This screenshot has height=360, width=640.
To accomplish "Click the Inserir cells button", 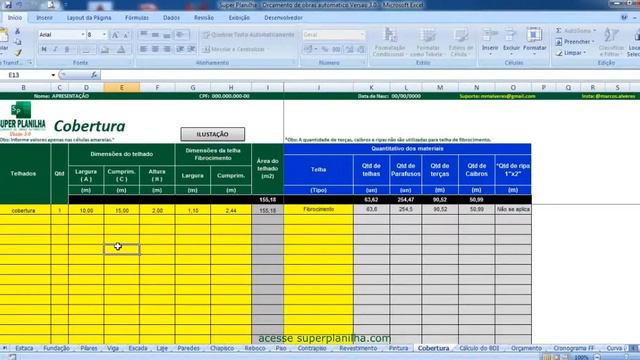I will point(490,41).
